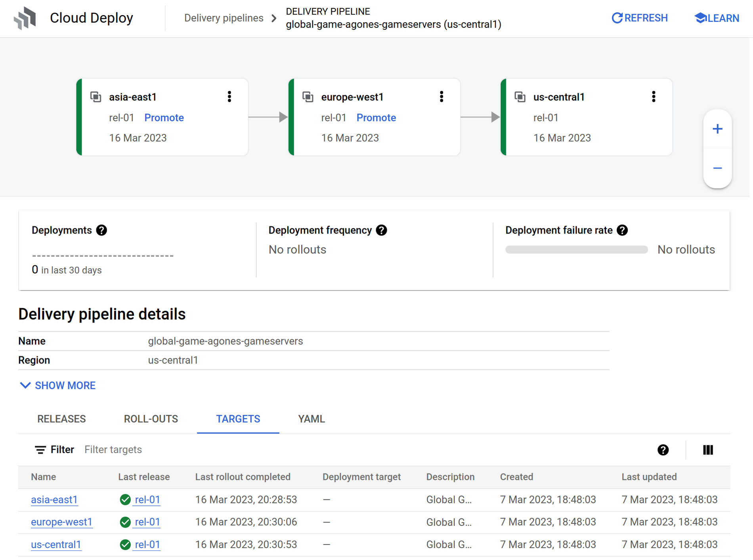Click the Last rollout completed column header

[243, 477]
